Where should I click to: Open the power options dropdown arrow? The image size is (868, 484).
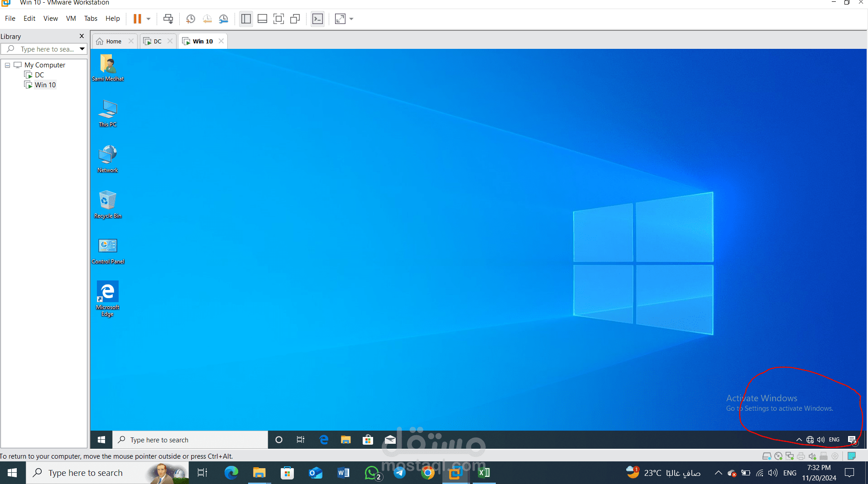tap(149, 19)
